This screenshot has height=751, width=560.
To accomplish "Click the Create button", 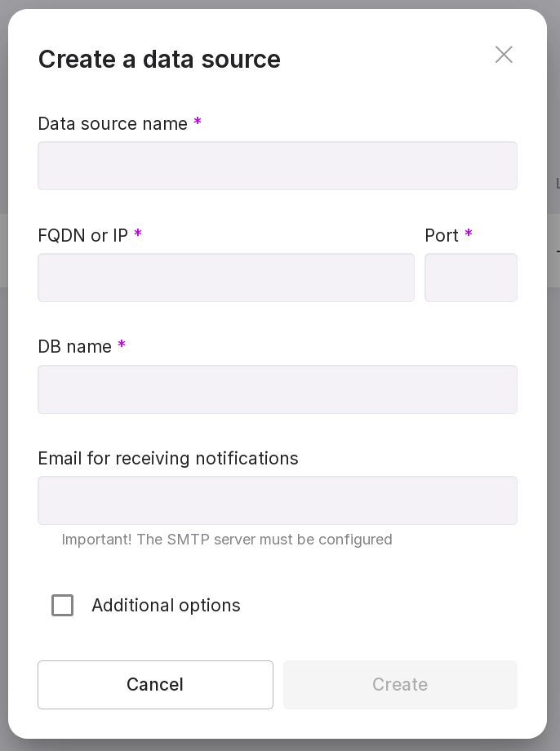I will click(400, 685).
